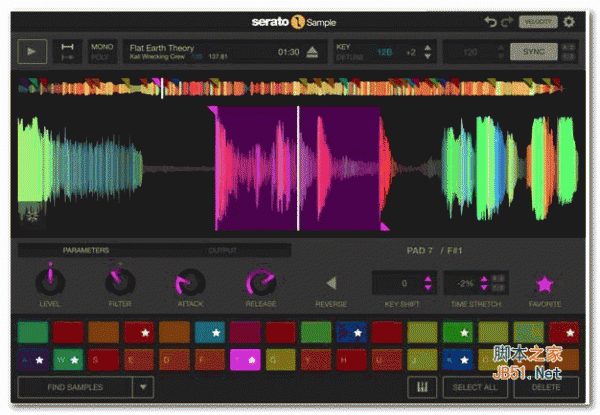Start playback with the play button
Viewport: 600px width, 415px height.
pyautogui.click(x=32, y=51)
